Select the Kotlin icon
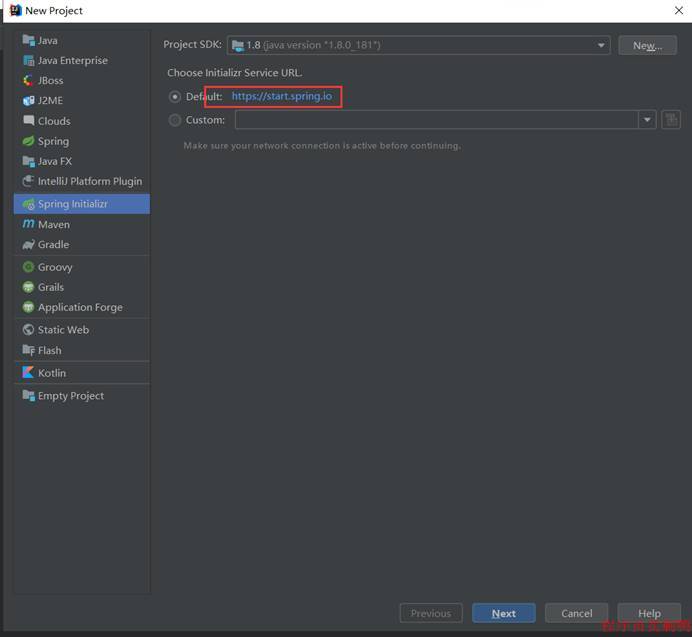This screenshot has height=637, width=692. click(x=29, y=373)
